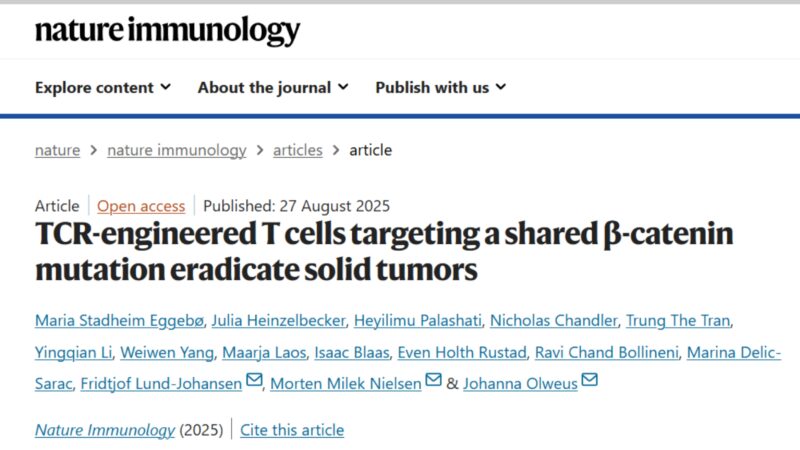The height and width of the screenshot is (450, 800).
Task: Open author Ravi Chand Bollineni
Action: pos(607,353)
